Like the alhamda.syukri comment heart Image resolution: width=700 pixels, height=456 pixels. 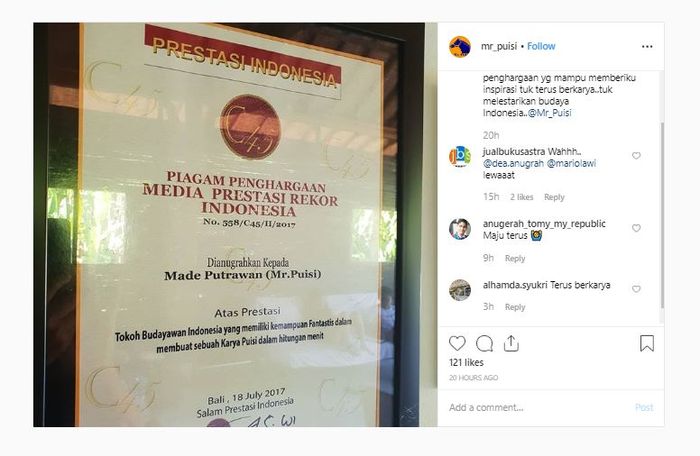[636, 289]
